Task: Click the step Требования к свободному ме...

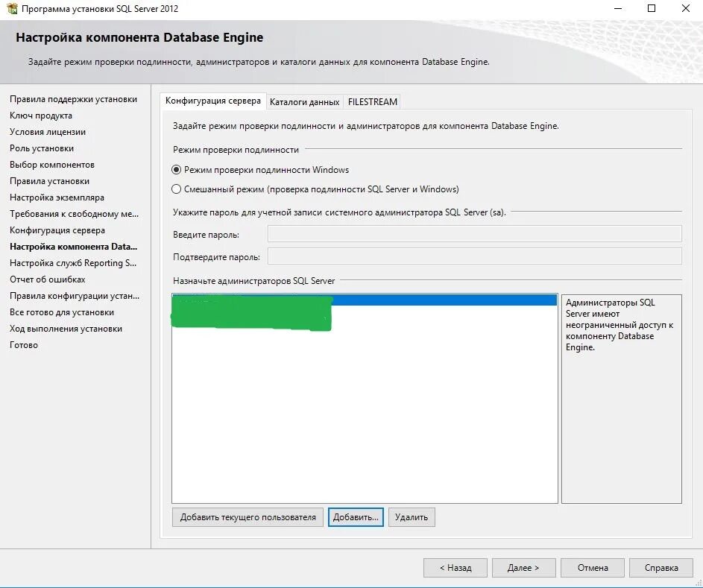Action: (x=74, y=214)
